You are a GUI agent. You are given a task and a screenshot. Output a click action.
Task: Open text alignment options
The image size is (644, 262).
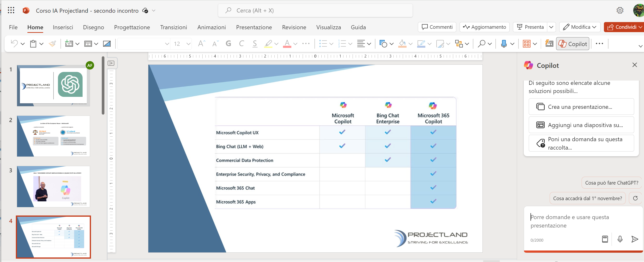(361, 44)
